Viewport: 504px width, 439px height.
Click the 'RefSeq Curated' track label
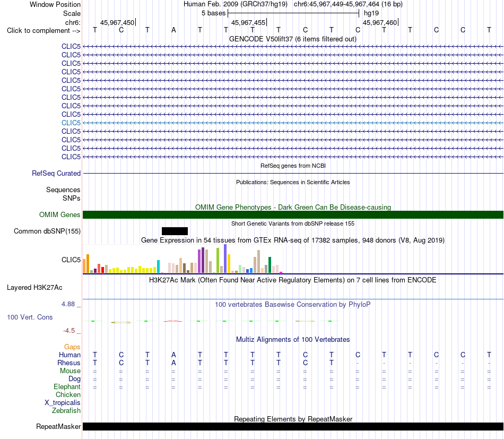(x=56, y=174)
